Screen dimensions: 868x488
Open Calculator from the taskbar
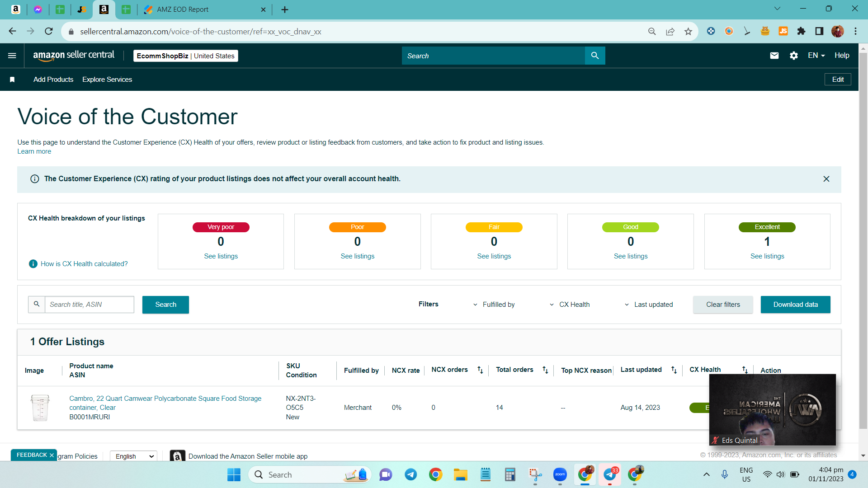click(510, 475)
